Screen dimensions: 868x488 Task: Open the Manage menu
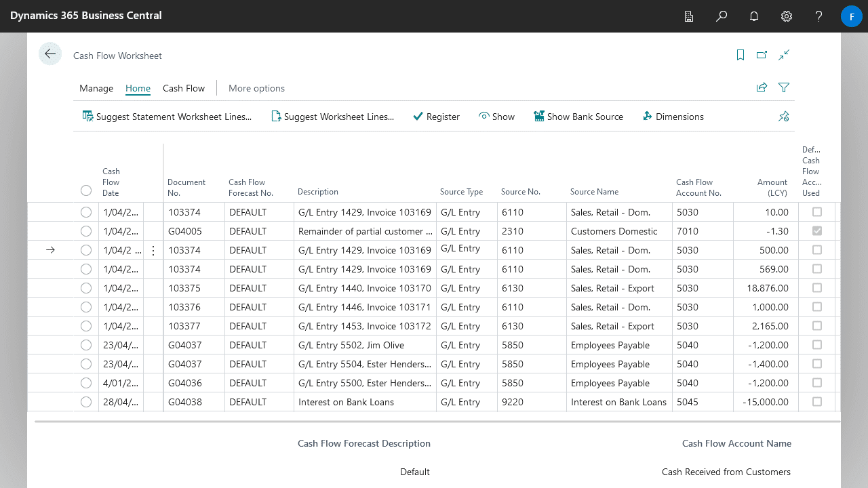[96, 88]
